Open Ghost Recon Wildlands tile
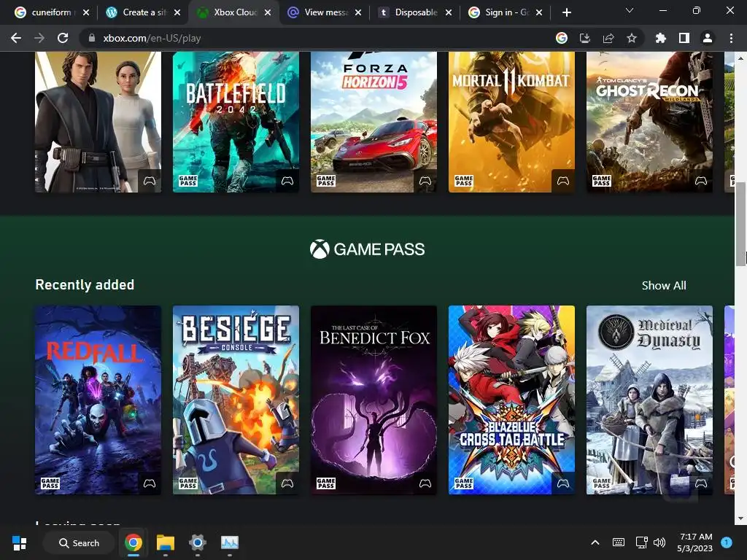 coord(649,122)
